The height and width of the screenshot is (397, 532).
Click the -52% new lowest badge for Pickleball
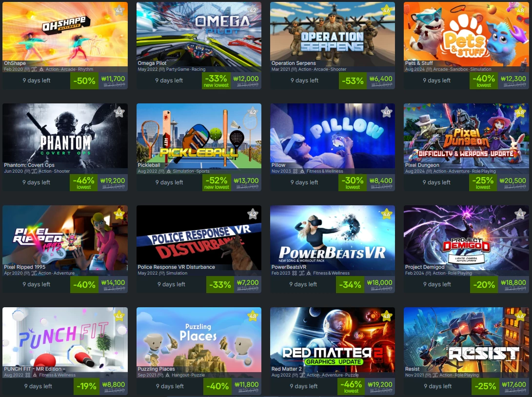tap(217, 182)
